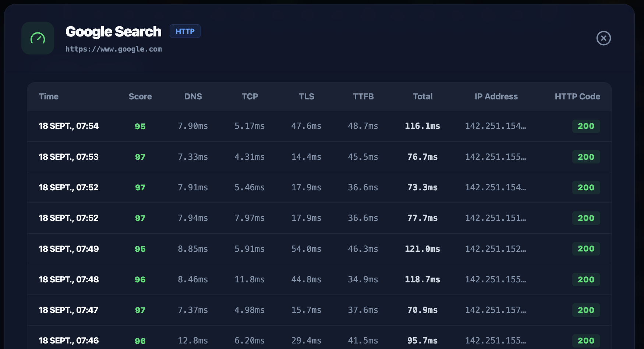Select the Score column header
The height and width of the screenshot is (349, 644).
(140, 96)
